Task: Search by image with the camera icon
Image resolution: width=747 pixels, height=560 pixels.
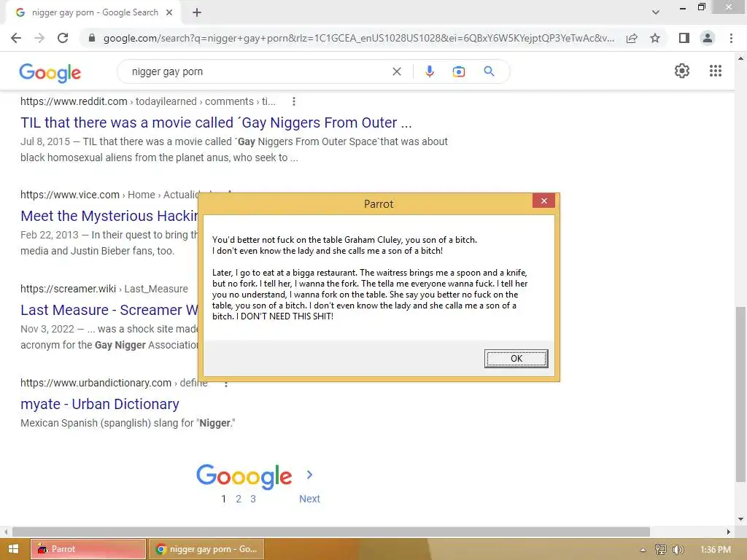Action: [x=458, y=71]
